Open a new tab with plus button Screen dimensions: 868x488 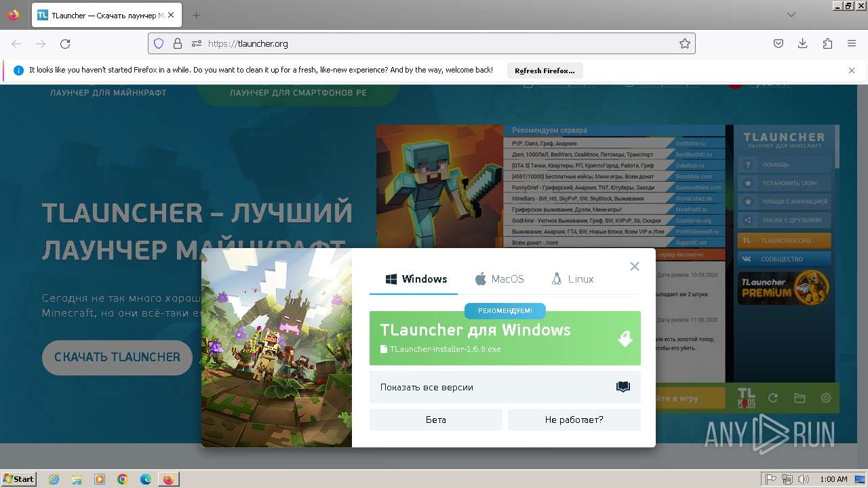[x=197, y=15]
